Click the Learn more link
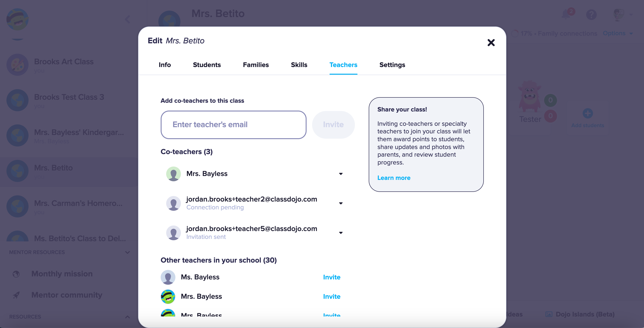 [394, 178]
